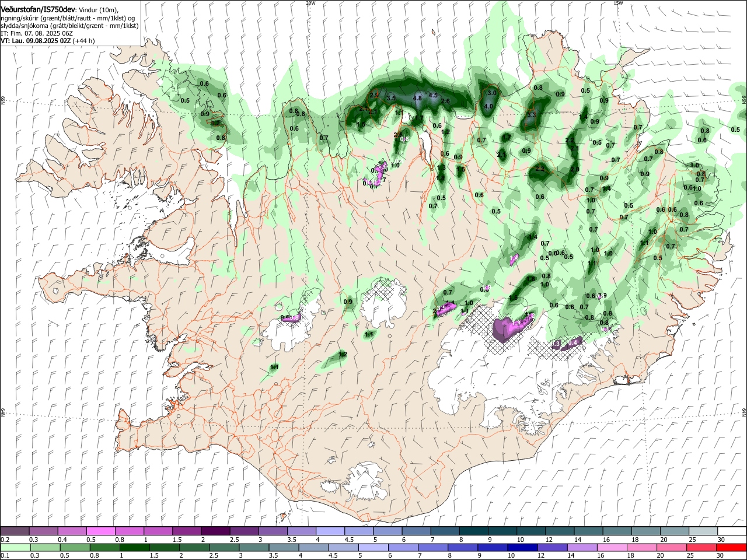The height and width of the screenshot is (560, 747).
Task: Click the 'slydda/snjókoma' legend description line
Action: click(x=69, y=26)
